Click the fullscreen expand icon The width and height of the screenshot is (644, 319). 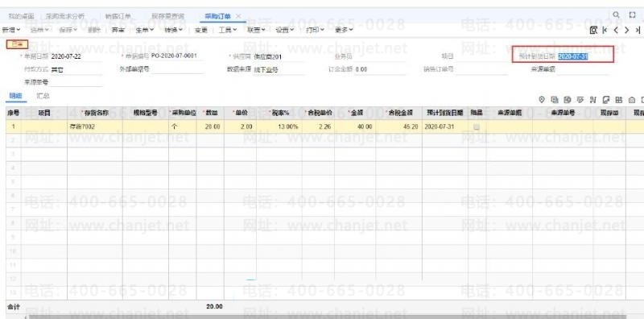pos(633,14)
